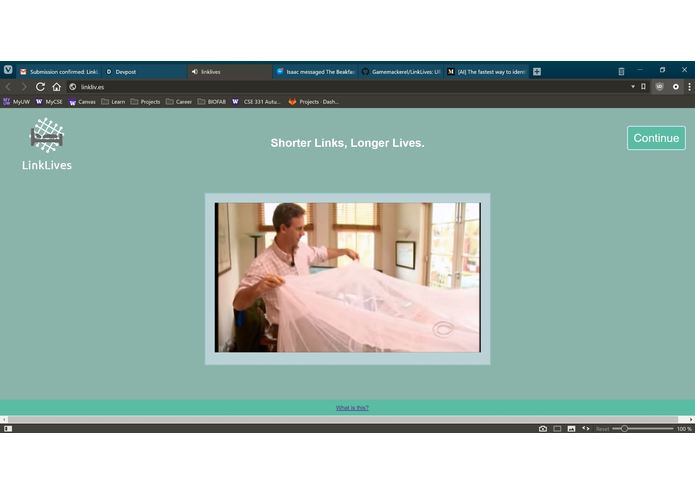695x494 pixels.
Task: Click the mosquito net video
Action: pos(348,277)
